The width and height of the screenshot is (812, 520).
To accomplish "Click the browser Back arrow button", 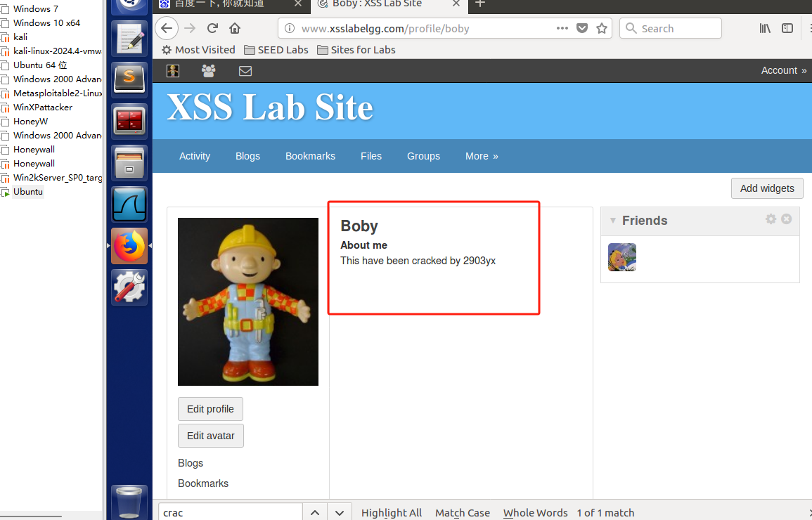I will coord(166,28).
